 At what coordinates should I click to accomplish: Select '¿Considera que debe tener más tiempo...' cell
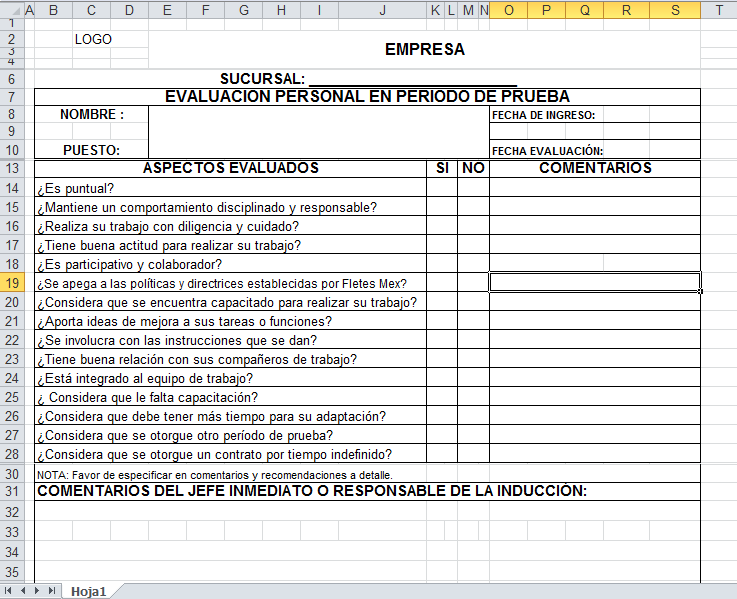pos(230,417)
